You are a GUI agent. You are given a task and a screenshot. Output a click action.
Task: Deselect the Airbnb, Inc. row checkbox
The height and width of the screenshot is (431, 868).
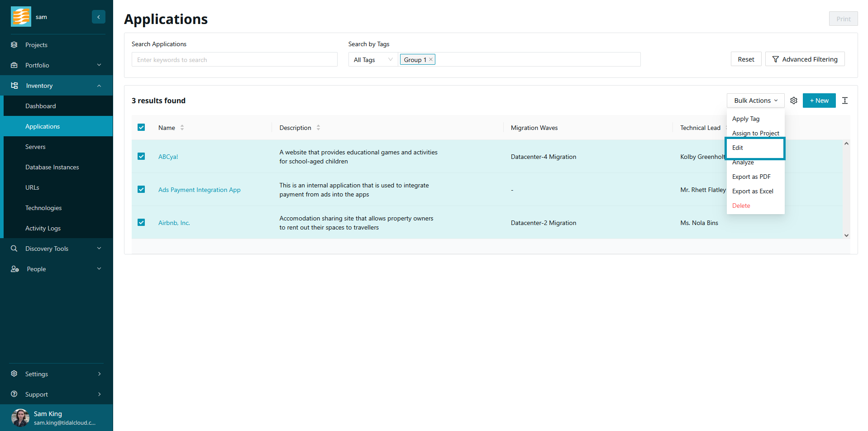[x=141, y=222]
